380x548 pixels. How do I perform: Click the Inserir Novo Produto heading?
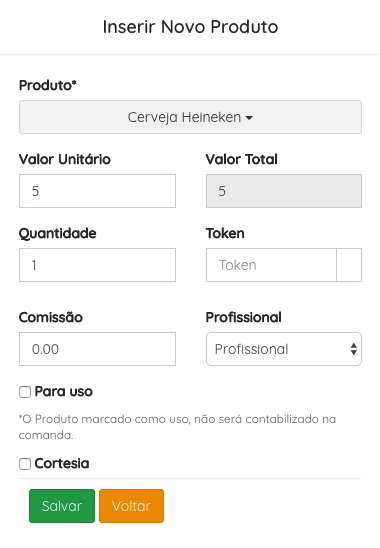tap(190, 27)
